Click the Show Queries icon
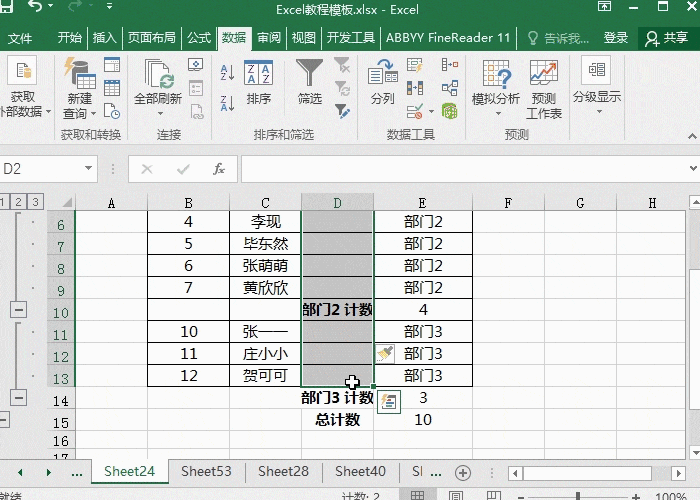Screen dimensions: 700x500 click(x=112, y=65)
